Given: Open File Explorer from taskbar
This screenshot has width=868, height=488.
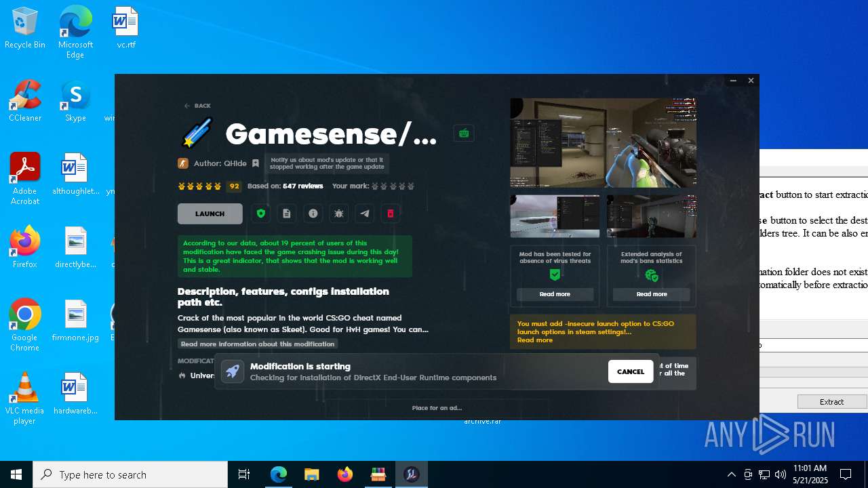Looking at the screenshot, I should click(312, 474).
